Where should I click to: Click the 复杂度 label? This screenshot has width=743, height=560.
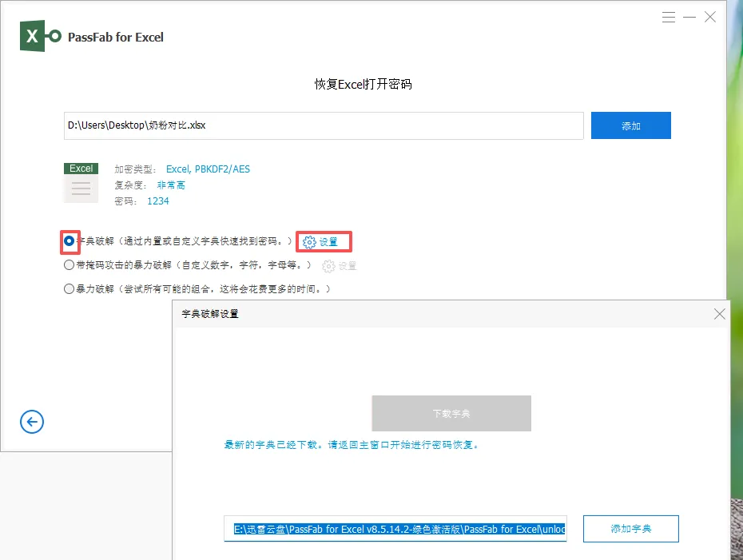click(x=130, y=185)
